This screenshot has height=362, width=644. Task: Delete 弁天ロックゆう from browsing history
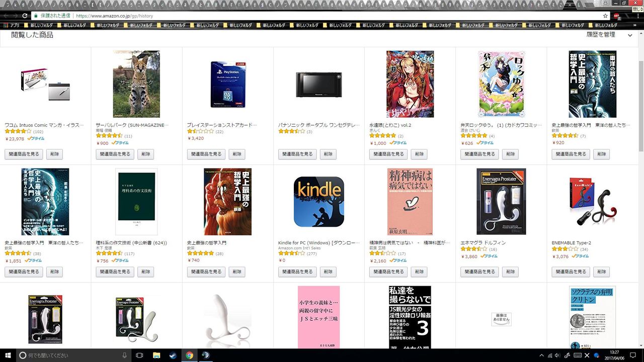click(510, 154)
